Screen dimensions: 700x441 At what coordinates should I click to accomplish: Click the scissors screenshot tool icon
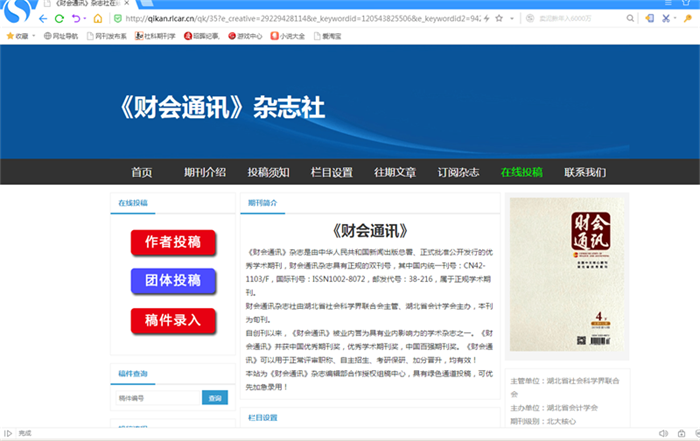tap(666, 18)
